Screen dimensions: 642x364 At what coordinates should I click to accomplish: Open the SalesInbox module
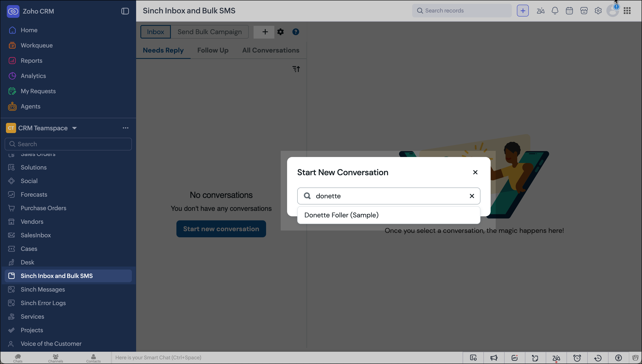[x=36, y=235]
